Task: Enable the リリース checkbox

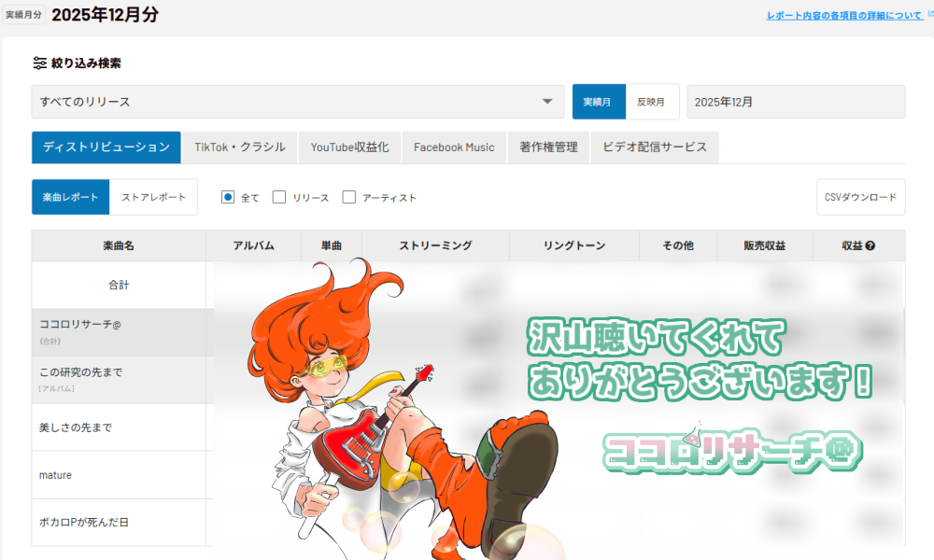Action: click(x=279, y=197)
